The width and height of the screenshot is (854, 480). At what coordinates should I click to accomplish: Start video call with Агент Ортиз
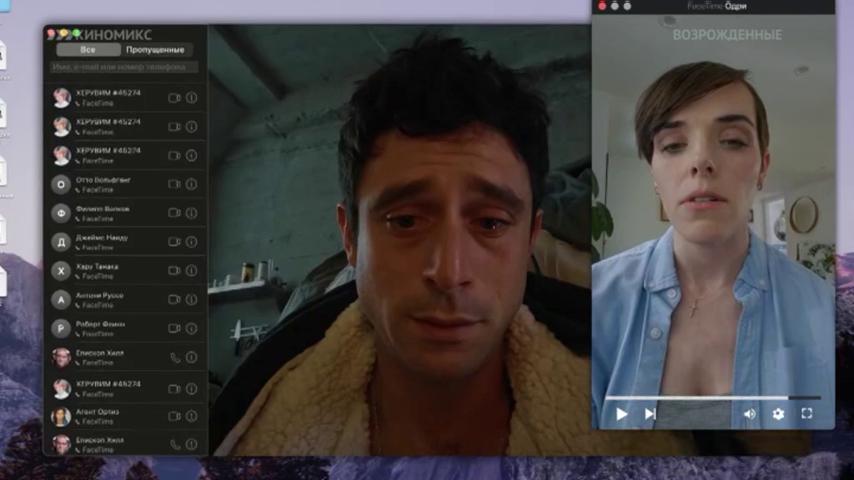(x=174, y=416)
